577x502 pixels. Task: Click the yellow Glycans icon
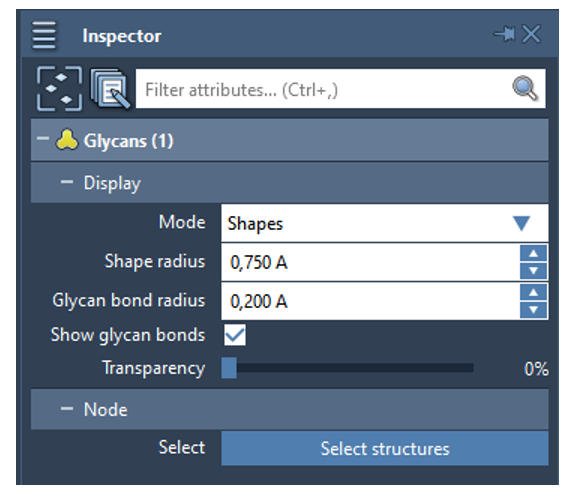coord(67,140)
